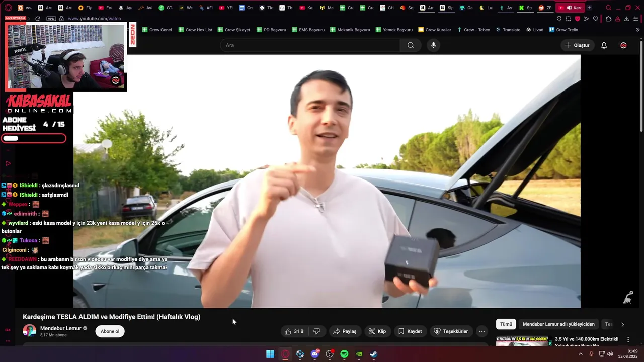Open the Crew - Tebex bookmark
Viewport: 644px width, 362px height.
point(473,30)
